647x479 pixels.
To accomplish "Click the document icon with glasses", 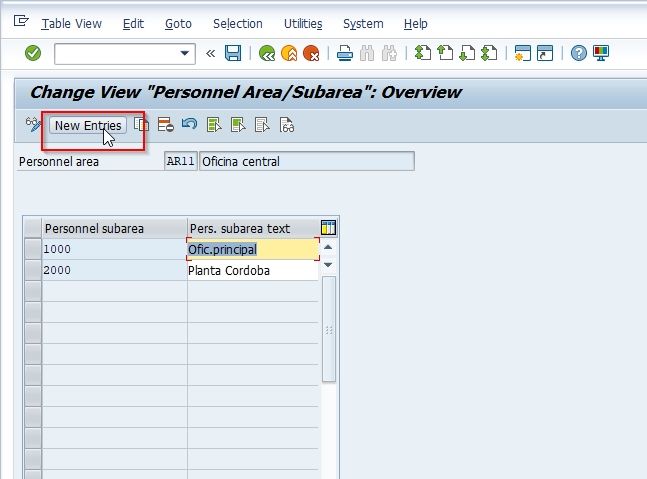I will coord(287,125).
